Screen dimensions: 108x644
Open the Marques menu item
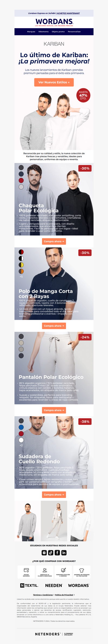pyautogui.click(x=31, y=32)
